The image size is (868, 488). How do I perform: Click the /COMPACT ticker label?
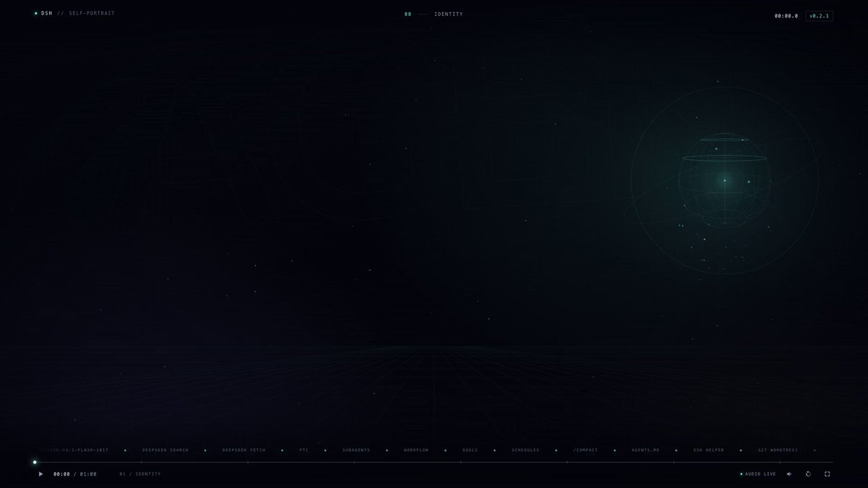pyautogui.click(x=585, y=450)
